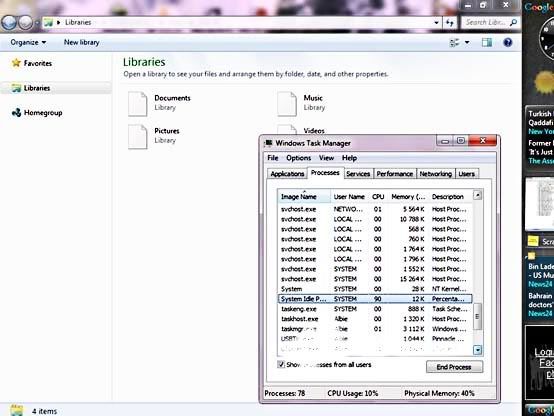The width and height of the screenshot is (554, 416).
Task: Open the Organize dropdown menu
Action: point(28,42)
